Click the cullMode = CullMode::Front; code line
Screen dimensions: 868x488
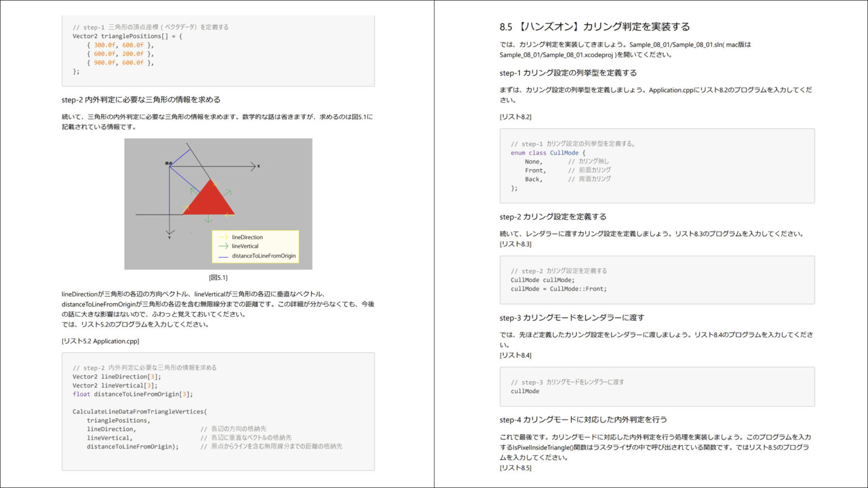558,289
